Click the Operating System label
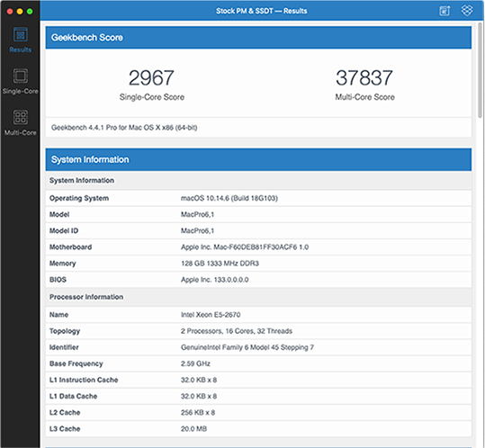Screen dimensions: 485x448 coord(79,198)
